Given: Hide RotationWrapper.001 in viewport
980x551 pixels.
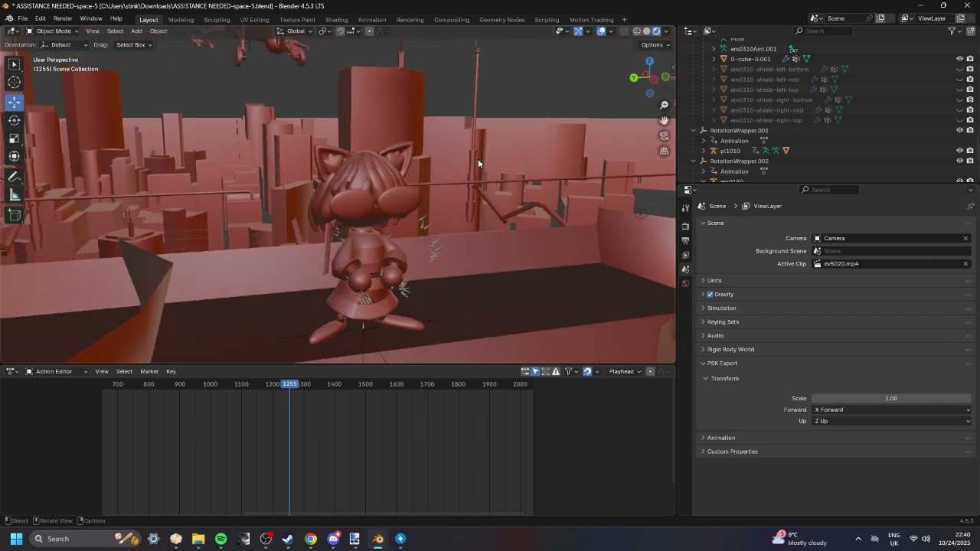Looking at the screenshot, I should [959, 130].
